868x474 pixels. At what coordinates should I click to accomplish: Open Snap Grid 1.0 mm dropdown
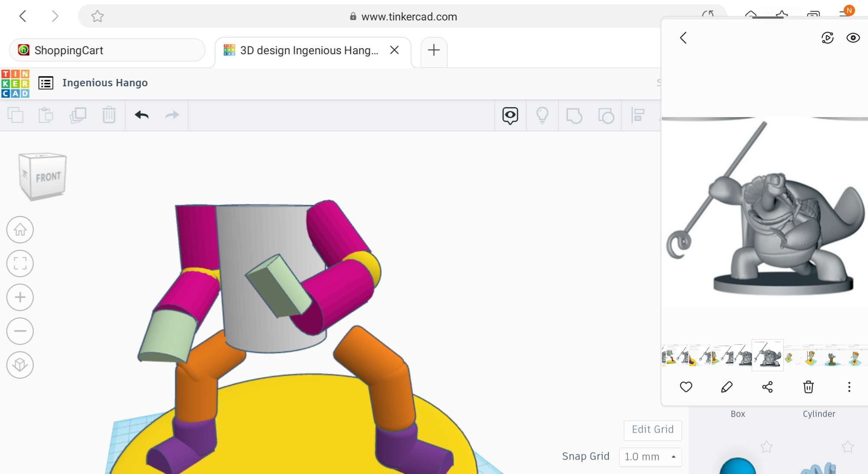tap(650, 457)
